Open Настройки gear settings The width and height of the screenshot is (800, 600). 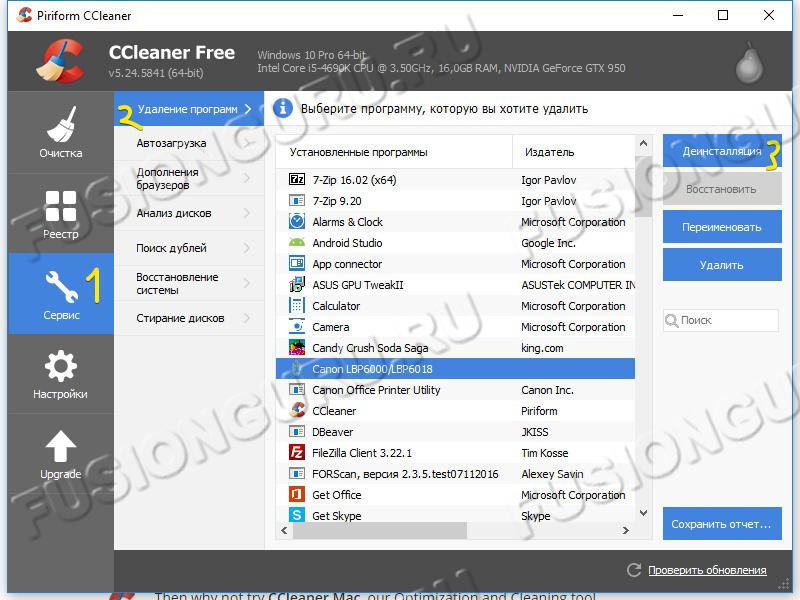[x=61, y=374]
